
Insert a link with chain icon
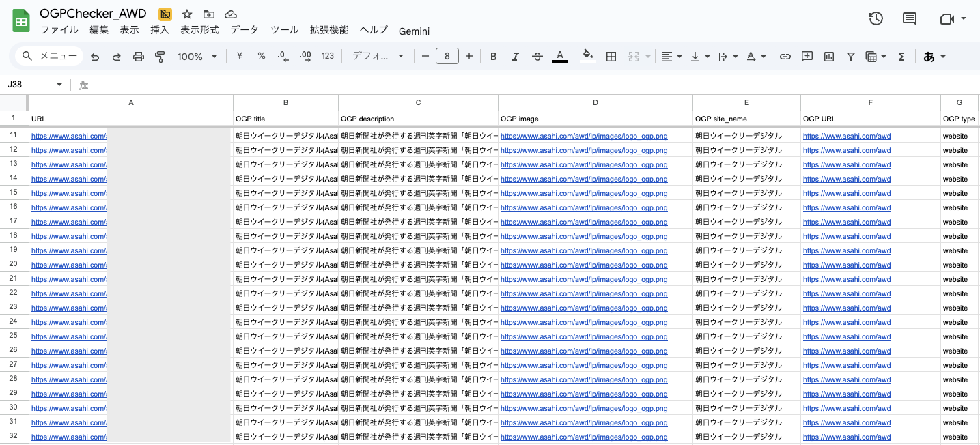(785, 57)
